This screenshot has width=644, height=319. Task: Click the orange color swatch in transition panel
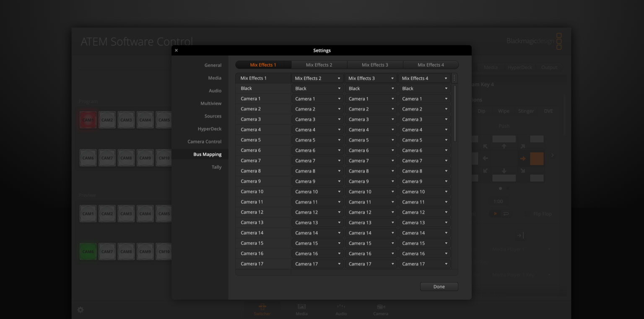[x=537, y=159]
